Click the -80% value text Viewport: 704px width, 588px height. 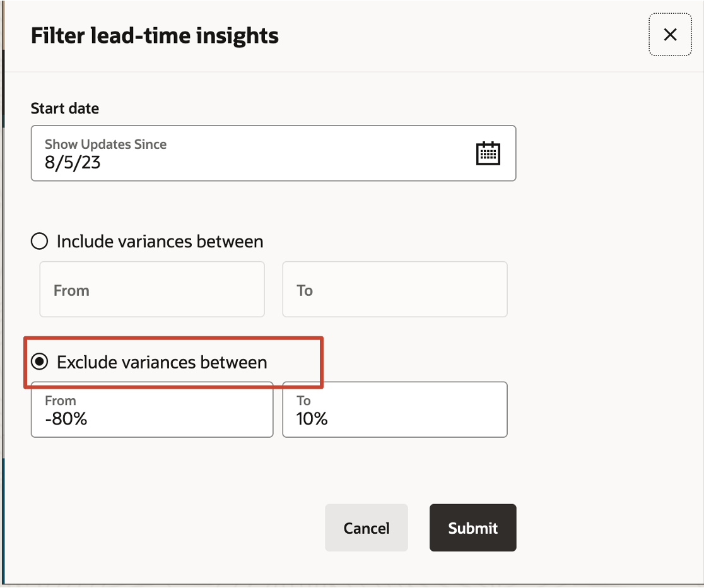coord(66,419)
